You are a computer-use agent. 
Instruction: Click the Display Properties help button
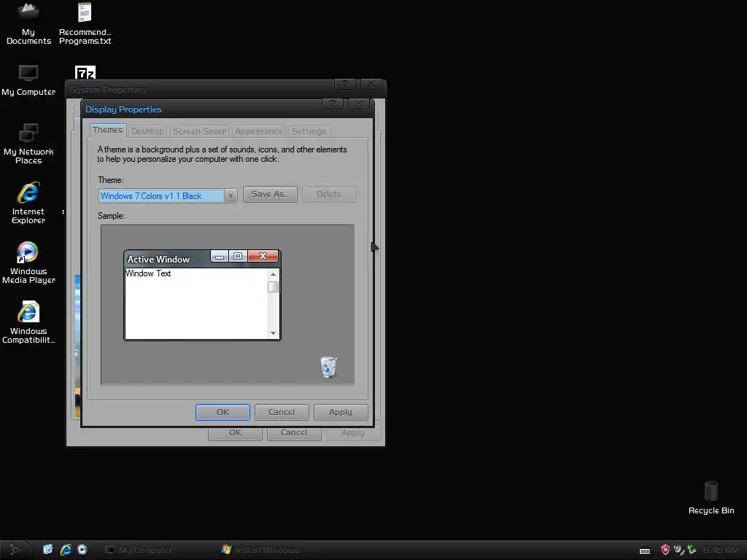(x=333, y=104)
